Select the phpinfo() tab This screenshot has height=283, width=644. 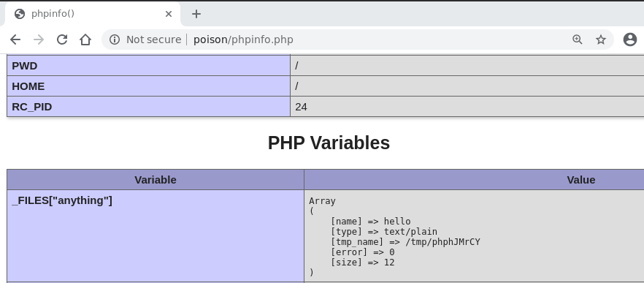click(x=93, y=14)
